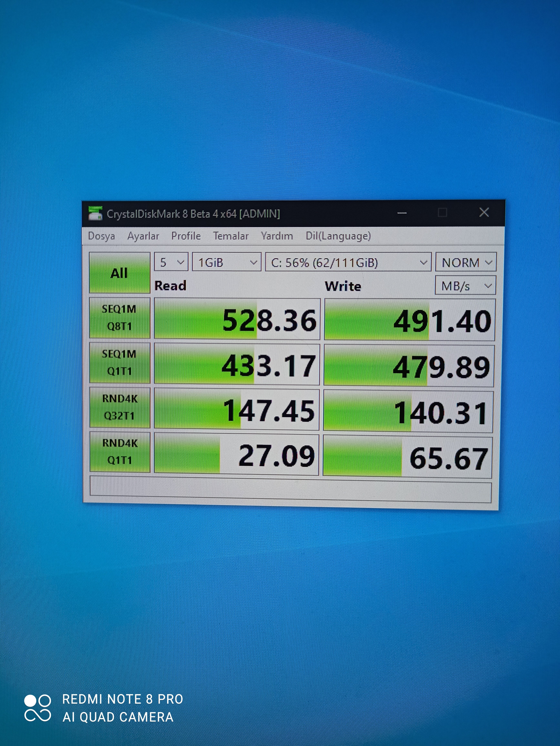Run the RND4K Q1T1 benchmark
The height and width of the screenshot is (746, 560).
coord(120,452)
